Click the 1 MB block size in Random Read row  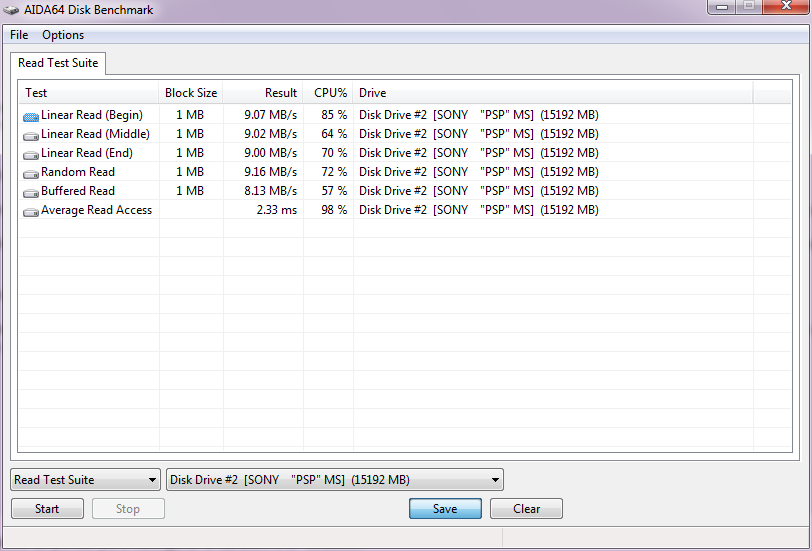[190, 172]
